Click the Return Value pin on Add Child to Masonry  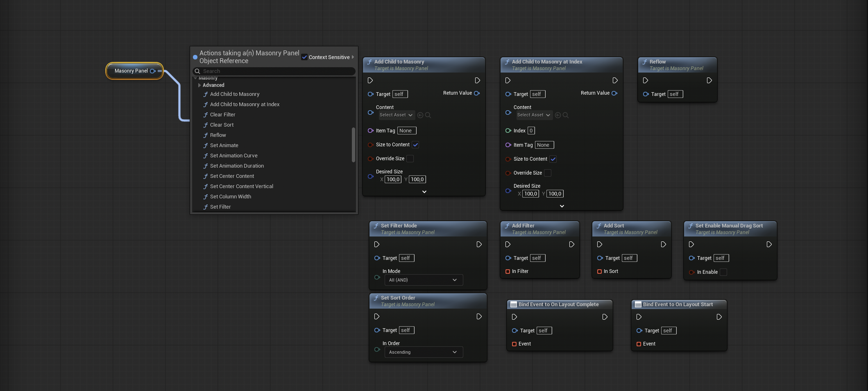pos(476,93)
